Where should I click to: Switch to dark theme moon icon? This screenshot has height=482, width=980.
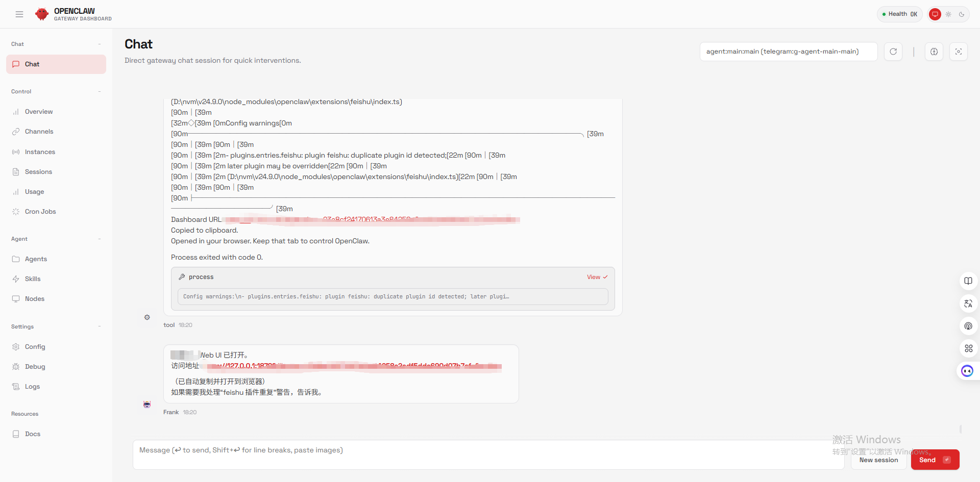coord(962,14)
